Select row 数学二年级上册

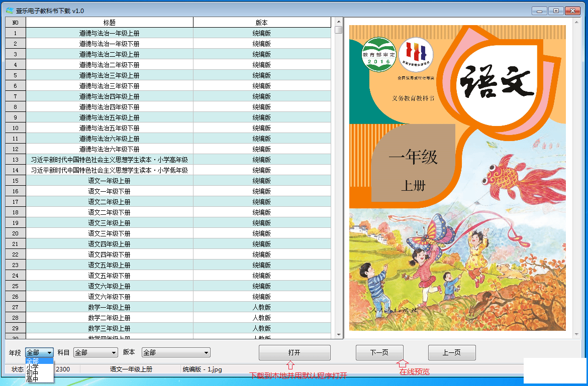168,318
